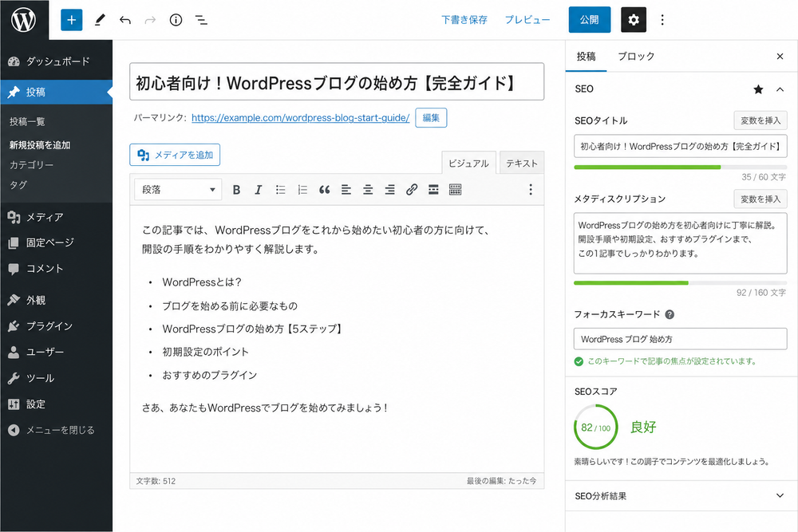Align text left

pyautogui.click(x=346, y=190)
